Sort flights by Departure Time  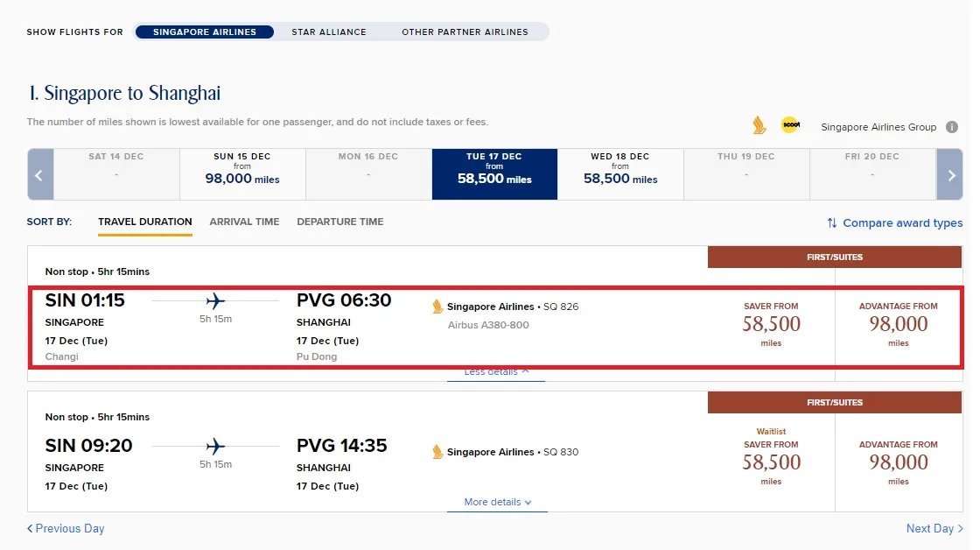pyautogui.click(x=340, y=222)
